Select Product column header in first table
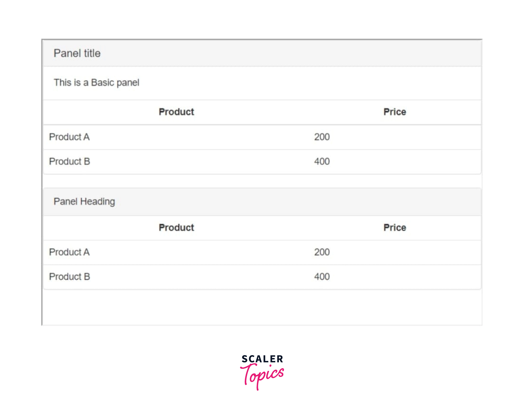The height and width of the screenshot is (420, 524). pos(176,112)
